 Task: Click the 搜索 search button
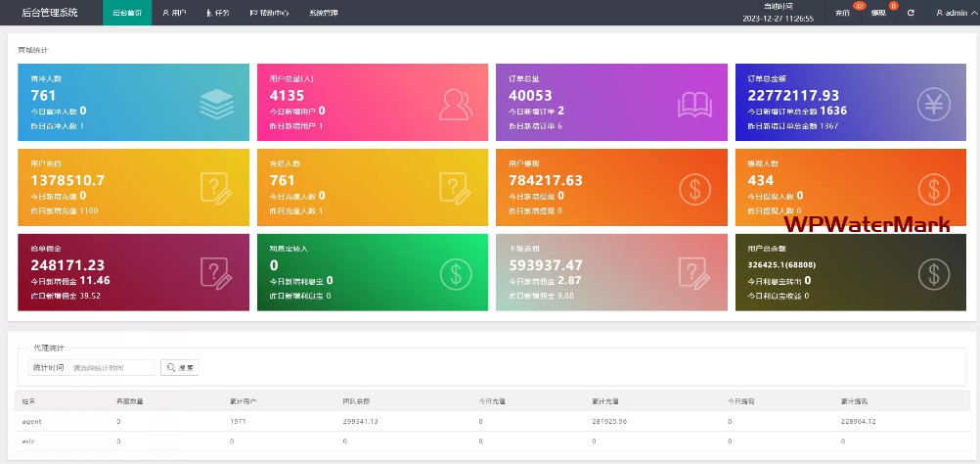(180, 368)
